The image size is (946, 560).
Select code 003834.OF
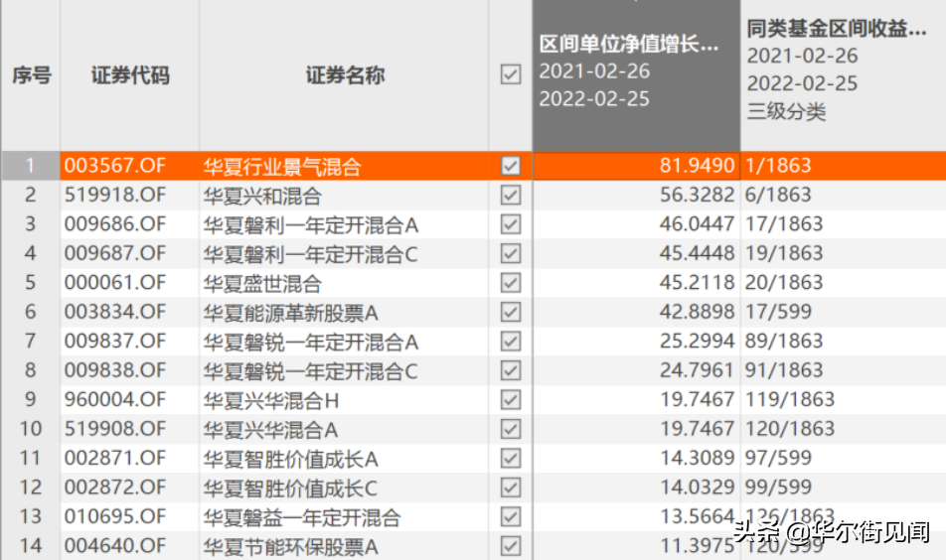tap(114, 312)
